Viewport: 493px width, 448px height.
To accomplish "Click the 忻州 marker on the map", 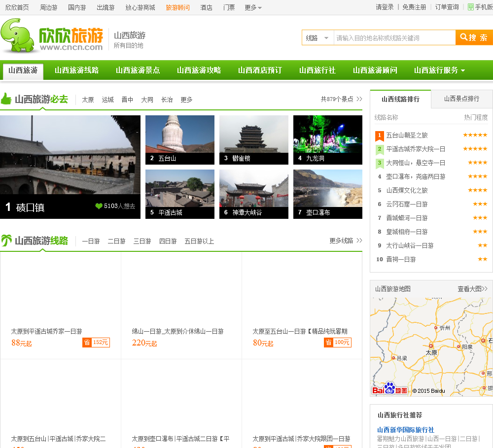I will [x=436, y=328].
